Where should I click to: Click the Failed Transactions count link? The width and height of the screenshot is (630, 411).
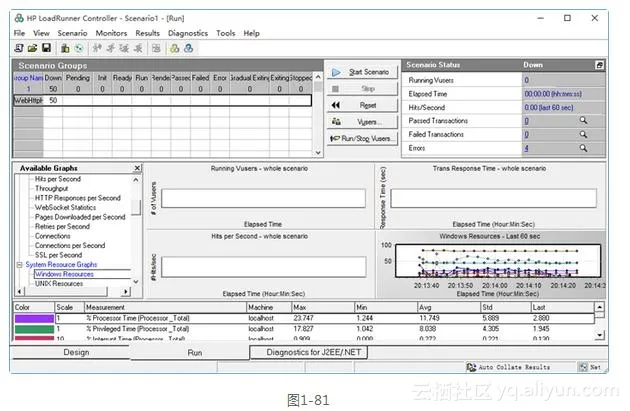(527, 135)
